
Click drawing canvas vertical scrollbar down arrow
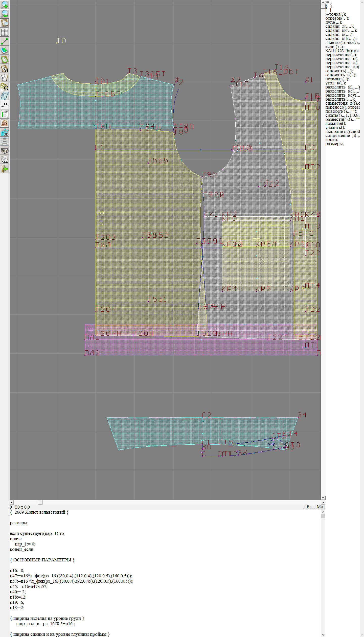[323, 498]
